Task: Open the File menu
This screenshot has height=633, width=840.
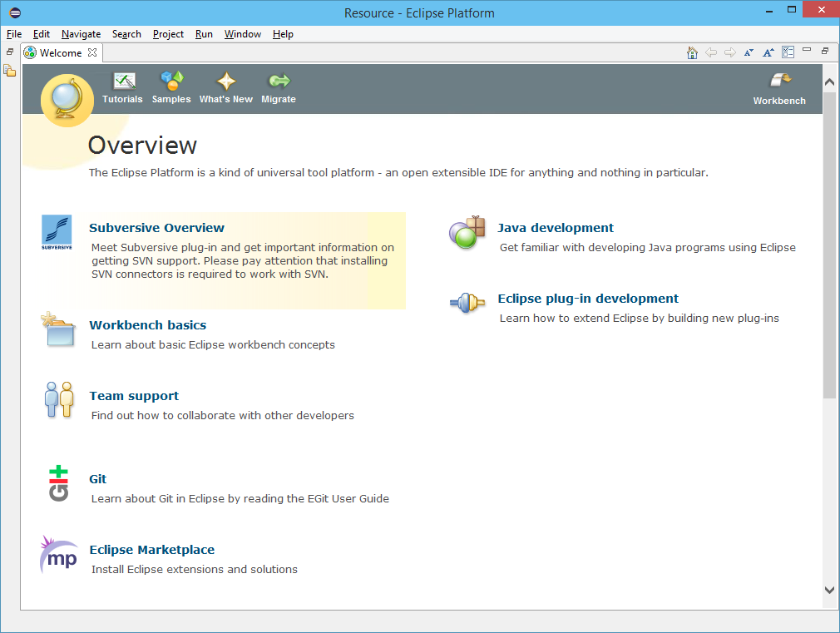Action: 14,34
